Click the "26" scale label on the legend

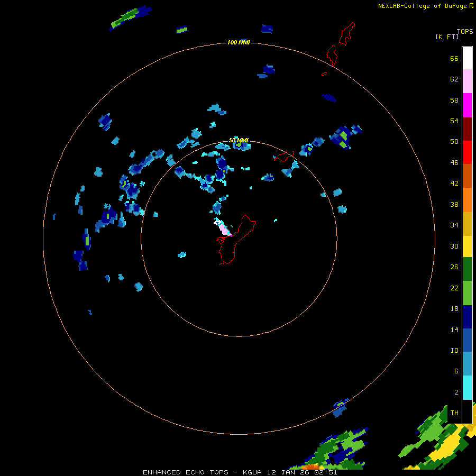[x=454, y=267]
